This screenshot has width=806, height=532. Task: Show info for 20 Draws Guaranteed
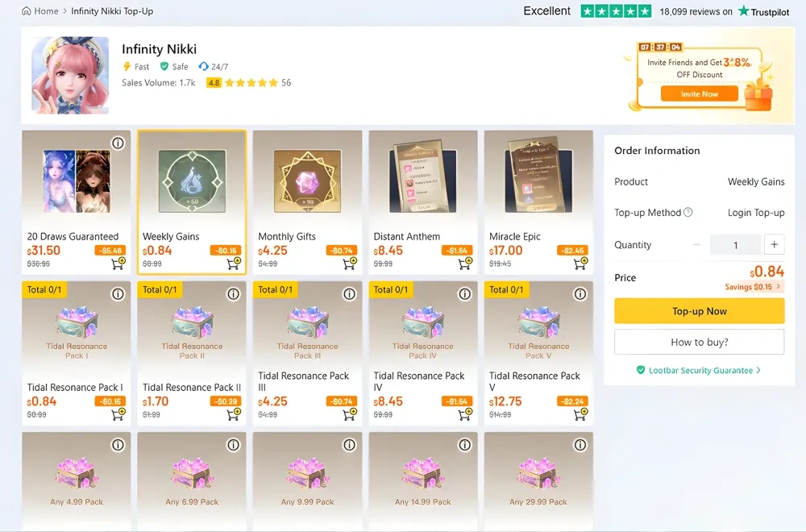click(x=118, y=143)
